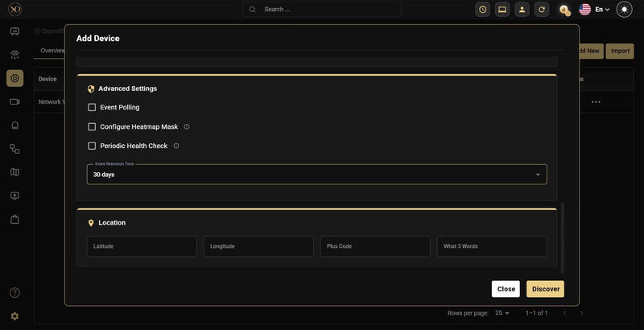Click the Latitude input field
The width and height of the screenshot is (644, 330).
tap(142, 246)
